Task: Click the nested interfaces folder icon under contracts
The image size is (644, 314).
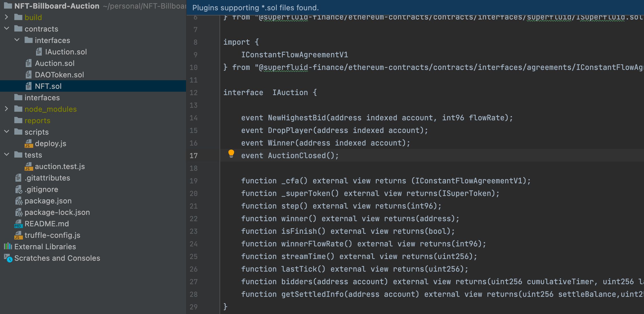Action: [x=29, y=40]
